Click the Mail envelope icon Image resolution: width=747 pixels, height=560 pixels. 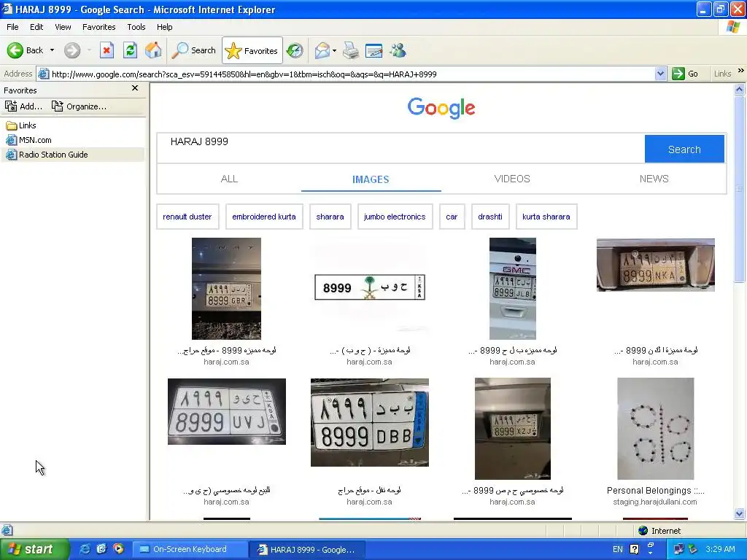322,50
